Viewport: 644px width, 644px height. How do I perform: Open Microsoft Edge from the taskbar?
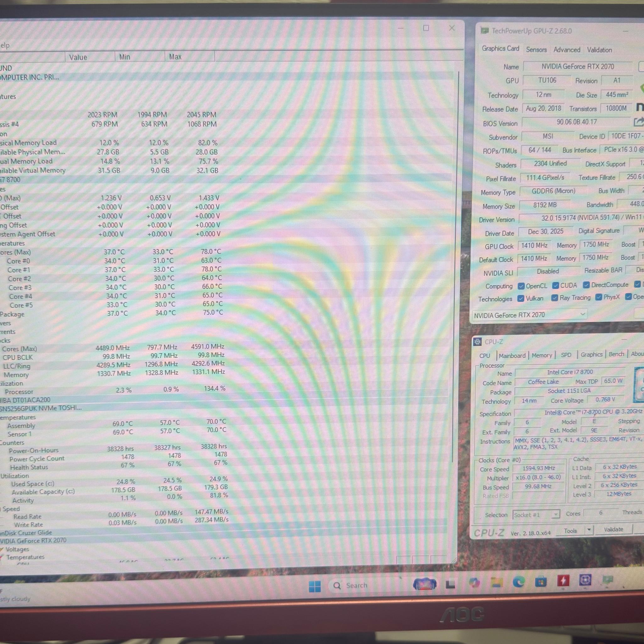(519, 582)
